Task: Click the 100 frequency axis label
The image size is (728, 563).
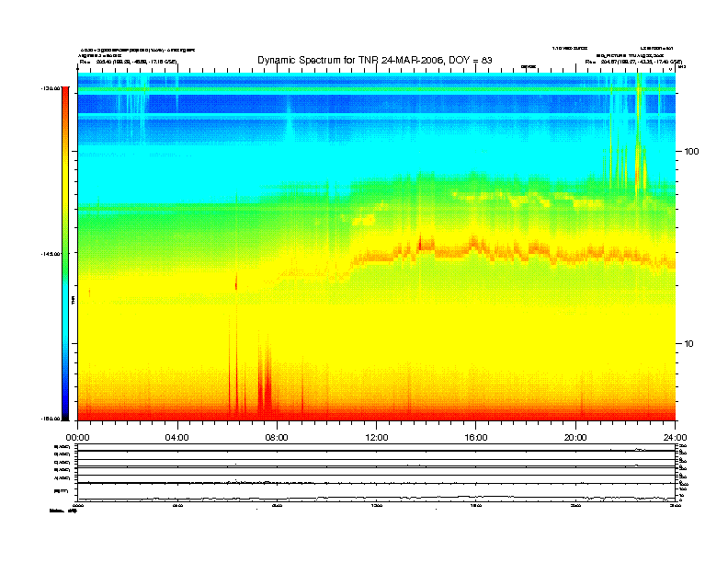Action: point(692,152)
